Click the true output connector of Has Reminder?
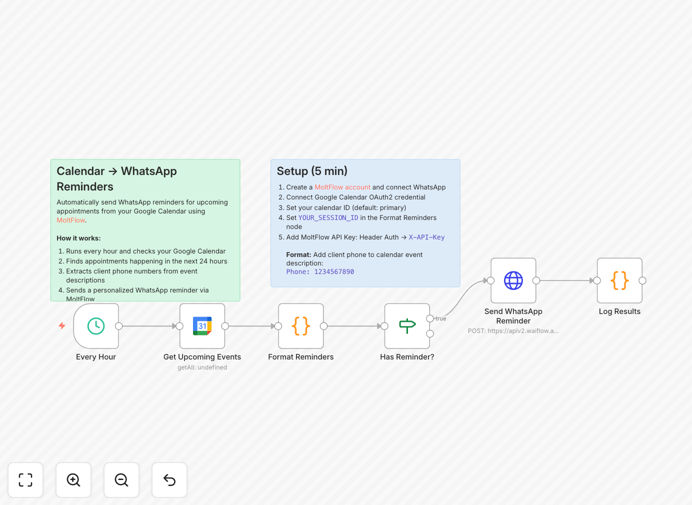The image size is (692, 505). 430,318
